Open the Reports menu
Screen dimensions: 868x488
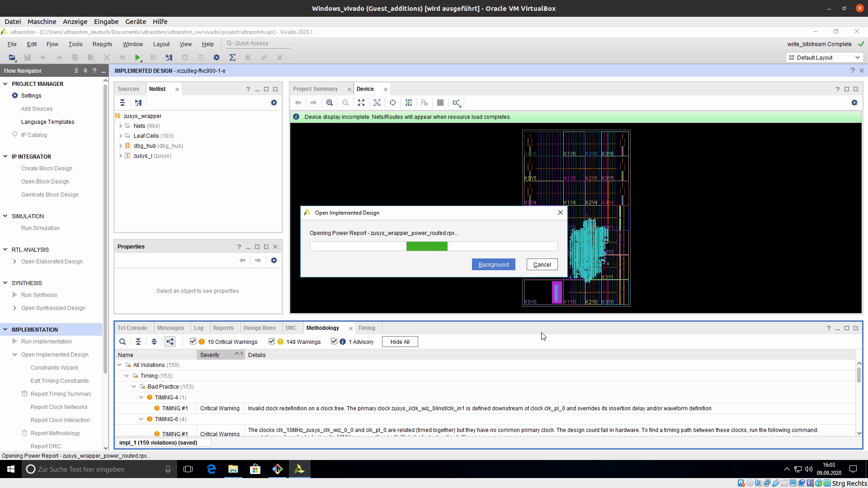102,44
